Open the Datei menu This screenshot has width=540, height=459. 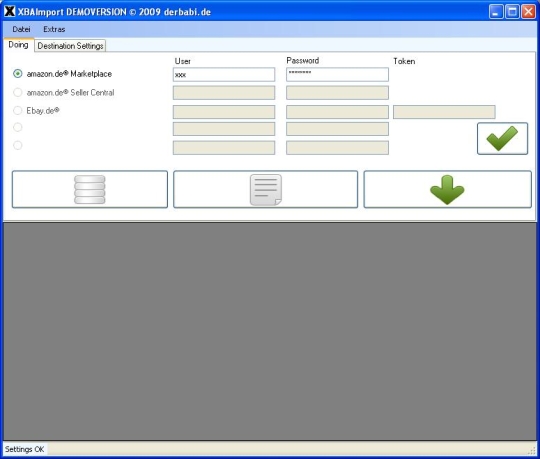tap(21, 29)
